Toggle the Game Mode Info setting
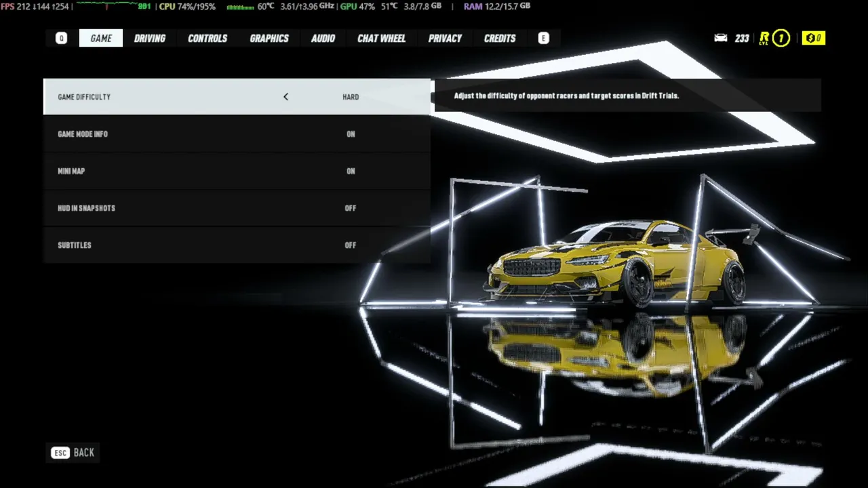This screenshot has height=488, width=868. (237, 134)
